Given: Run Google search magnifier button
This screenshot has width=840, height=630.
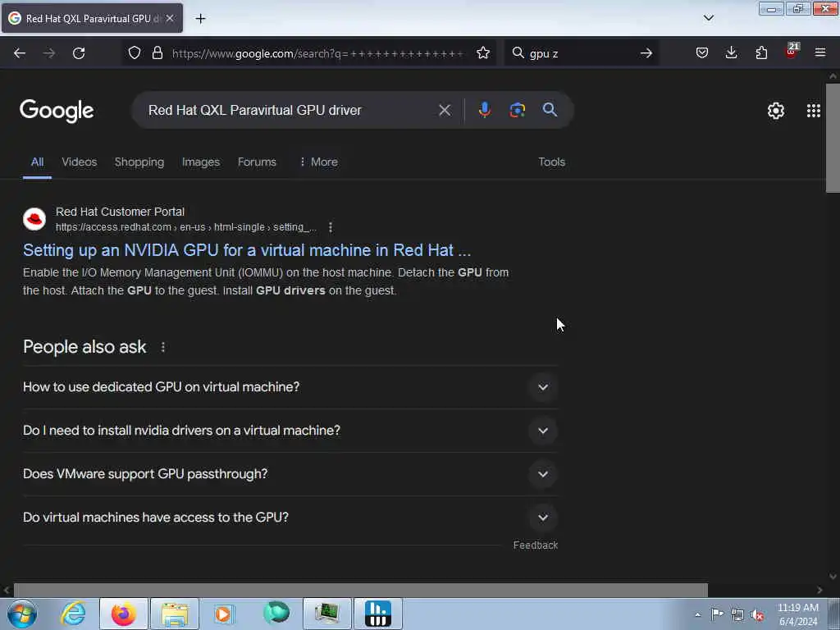Looking at the screenshot, I should 550,110.
